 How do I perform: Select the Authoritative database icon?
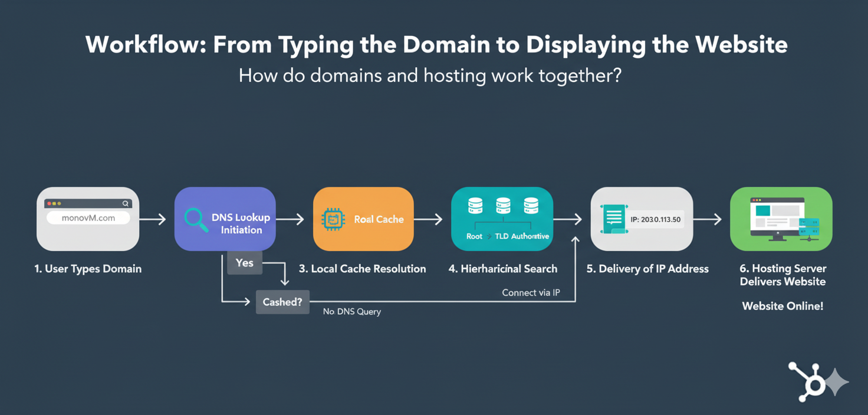click(531, 205)
